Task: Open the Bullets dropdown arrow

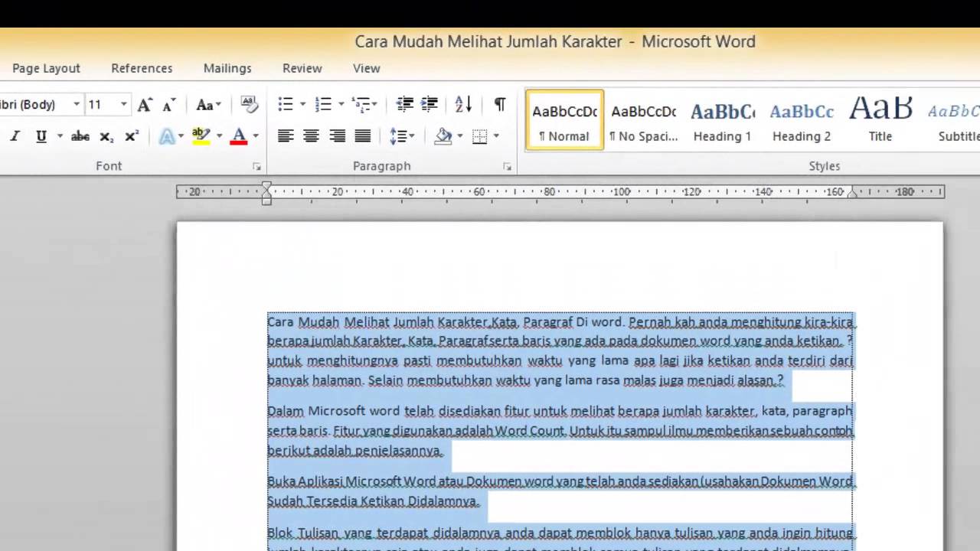Action: pyautogui.click(x=302, y=104)
